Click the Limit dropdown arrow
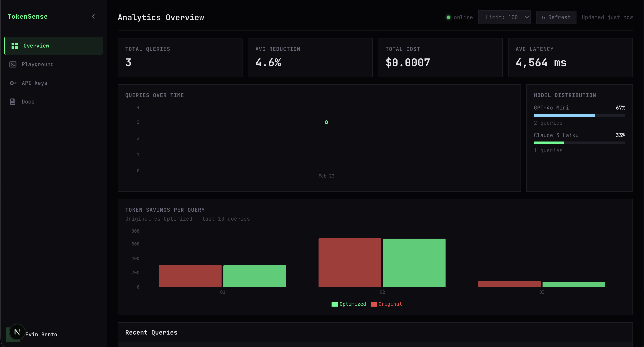Viewport: 644px width, 347px height. [x=527, y=17]
